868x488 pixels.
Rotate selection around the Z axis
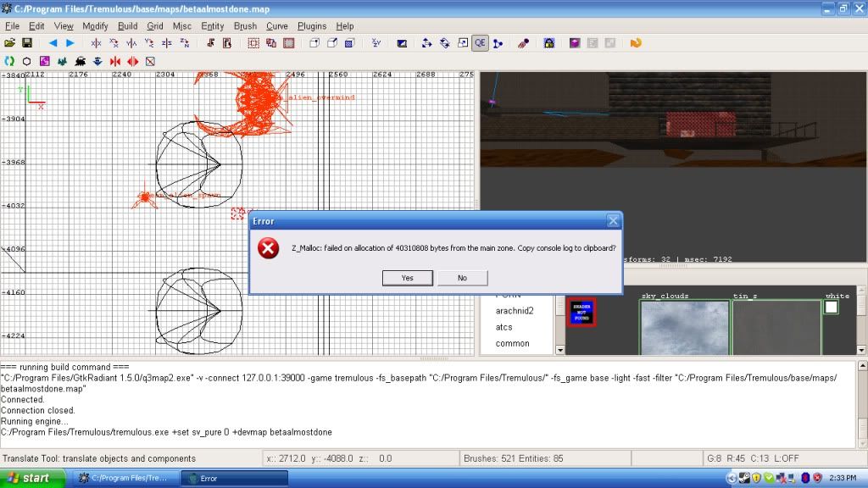point(184,43)
